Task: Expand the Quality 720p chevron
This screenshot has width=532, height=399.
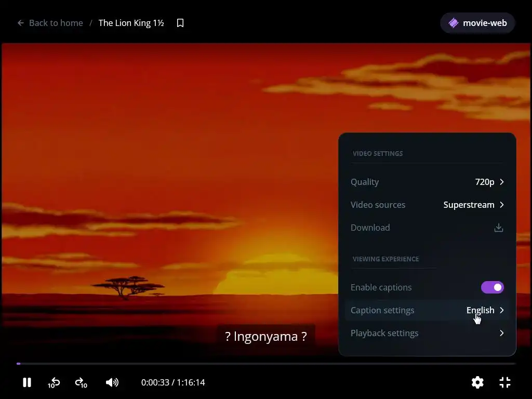Action: coord(502,182)
